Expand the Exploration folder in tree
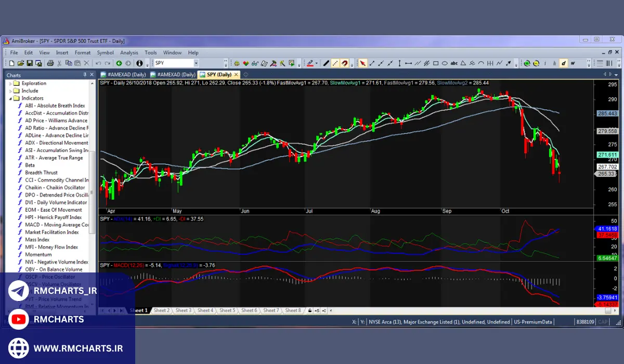624x364 pixels. [10, 83]
